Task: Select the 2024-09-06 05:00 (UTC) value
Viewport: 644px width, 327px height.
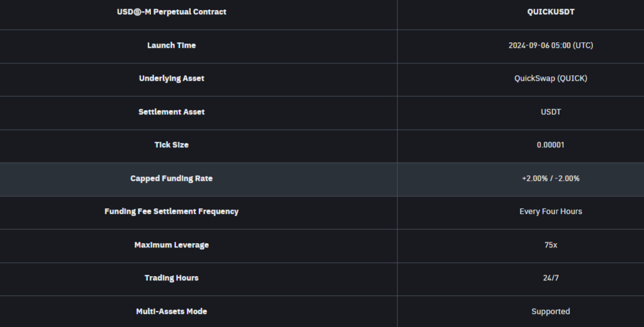Action: [x=551, y=45]
